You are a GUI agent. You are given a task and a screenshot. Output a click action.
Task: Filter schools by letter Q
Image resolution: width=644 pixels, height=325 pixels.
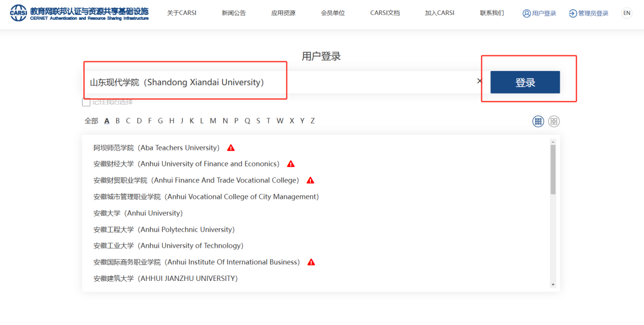click(247, 121)
